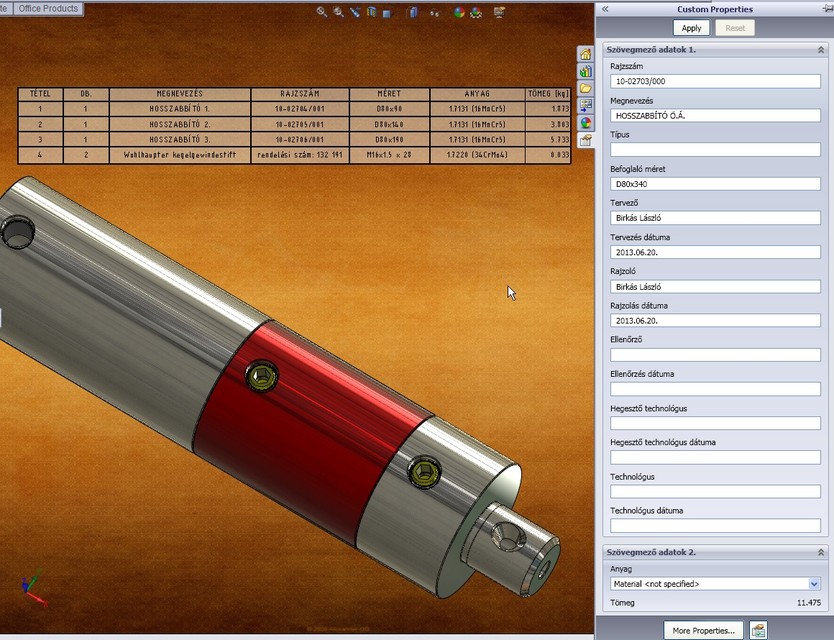Open the Design Library panel icon

[x=586, y=69]
